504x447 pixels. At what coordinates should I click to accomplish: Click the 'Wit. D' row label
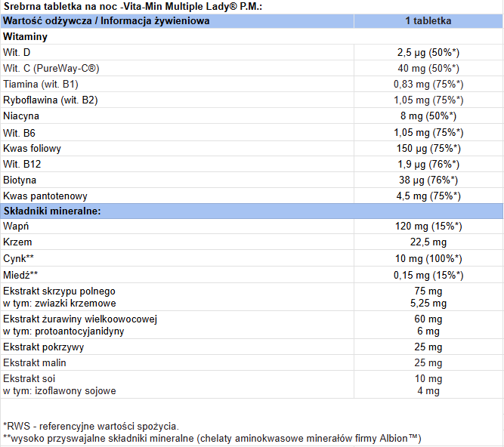tap(17, 52)
